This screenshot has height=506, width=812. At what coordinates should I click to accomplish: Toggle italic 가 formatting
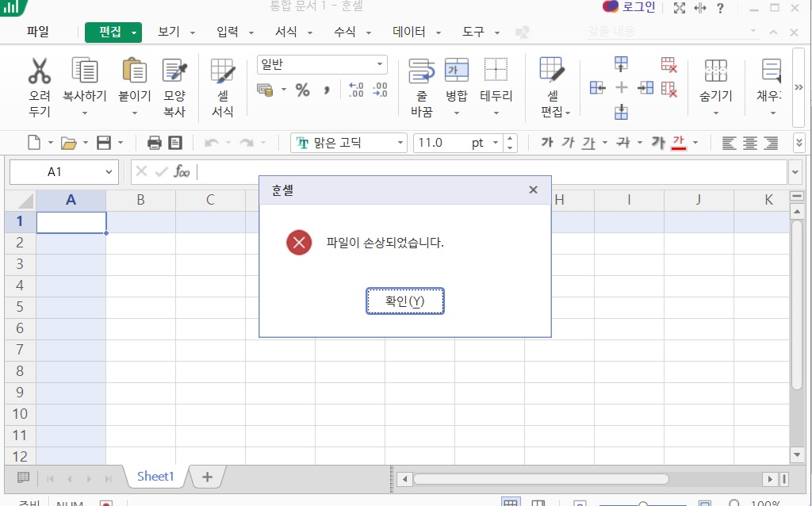568,143
